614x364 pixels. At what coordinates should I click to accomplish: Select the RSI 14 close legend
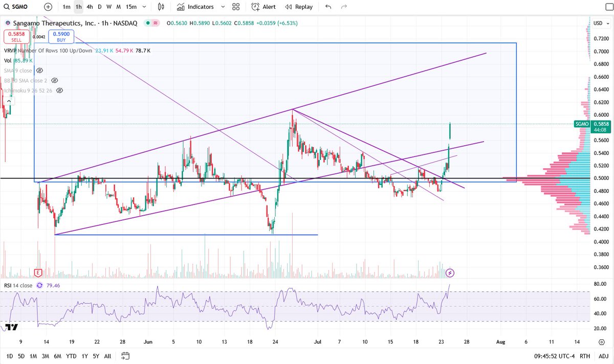click(x=17, y=285)
